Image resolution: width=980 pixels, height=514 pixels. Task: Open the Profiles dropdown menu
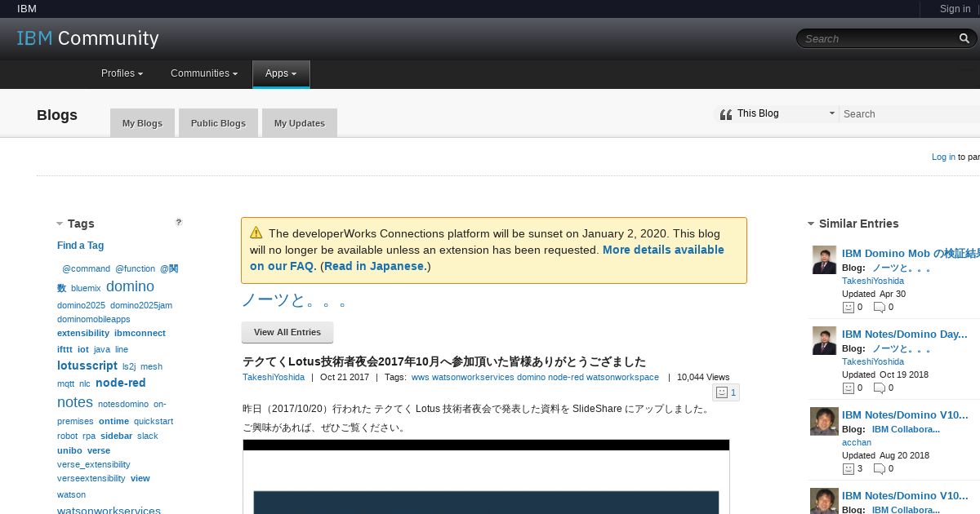point(122,73)
